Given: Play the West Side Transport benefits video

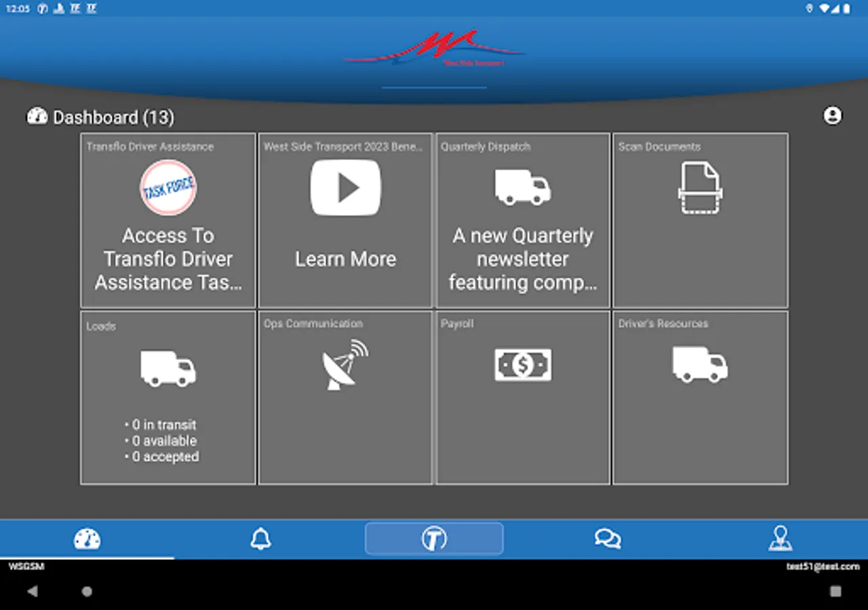Looking at the screenshot, I should 345,188.
